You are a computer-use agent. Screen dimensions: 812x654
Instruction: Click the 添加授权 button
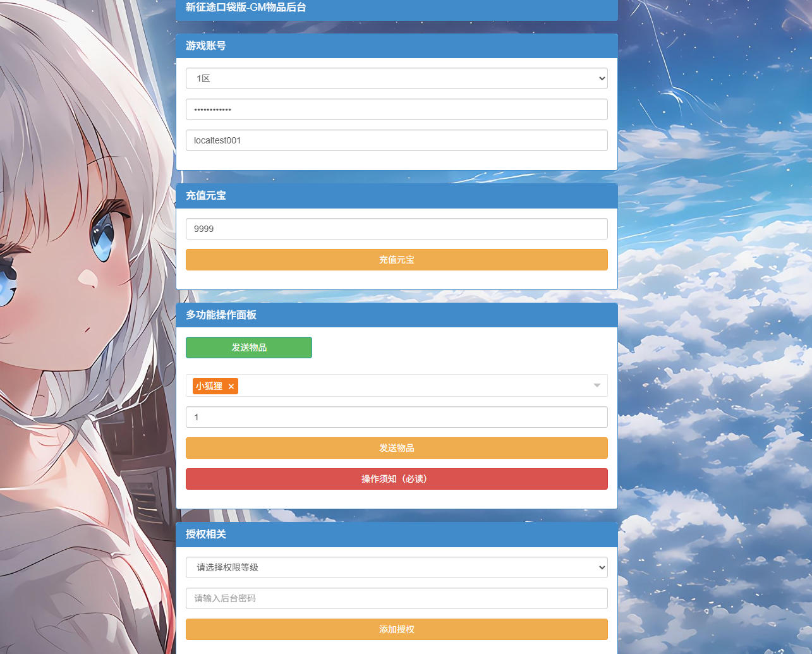(x=396, y=629)
